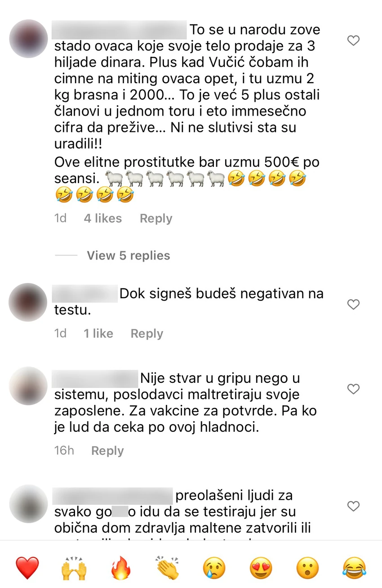
Task: Insert the fire emoji reaction
Action: click(x=121, y=568)
